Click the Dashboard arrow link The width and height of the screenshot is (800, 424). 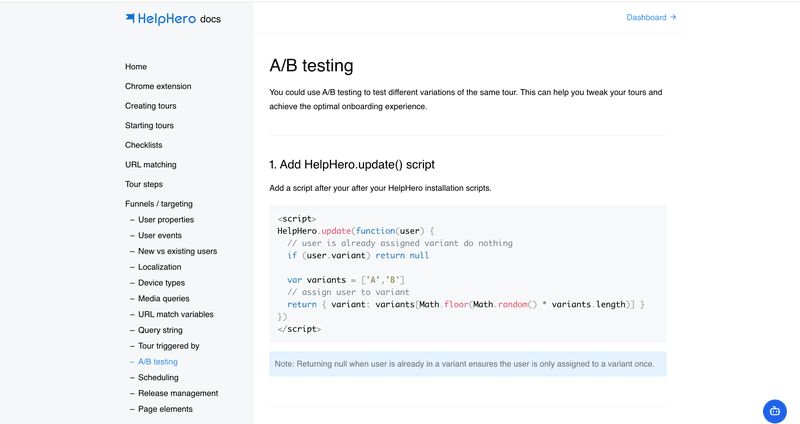[x=651, y=17]
